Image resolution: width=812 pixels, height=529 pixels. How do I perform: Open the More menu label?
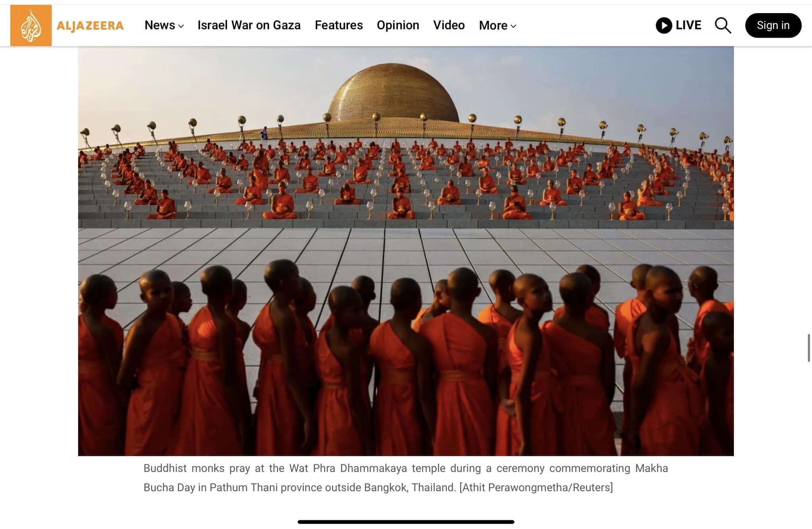click(x=493, y=25)
